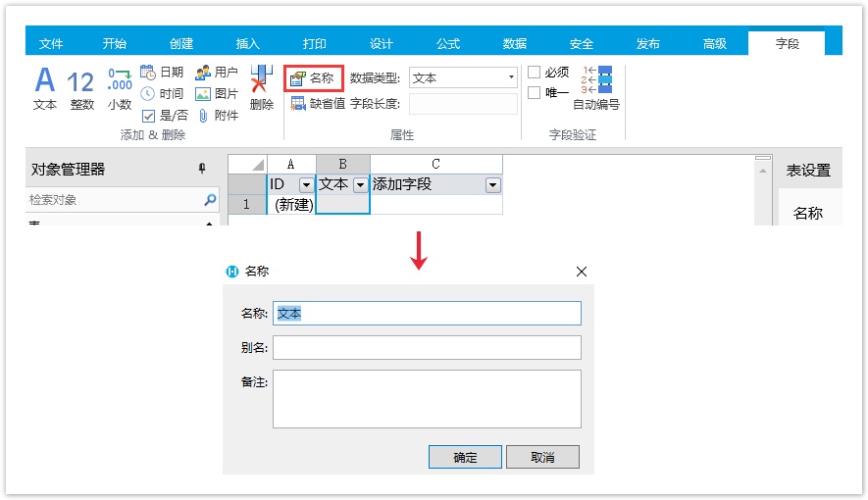Toggle the 唯一 unique checkbox
The image size is (868, 500).
(535, 93)
